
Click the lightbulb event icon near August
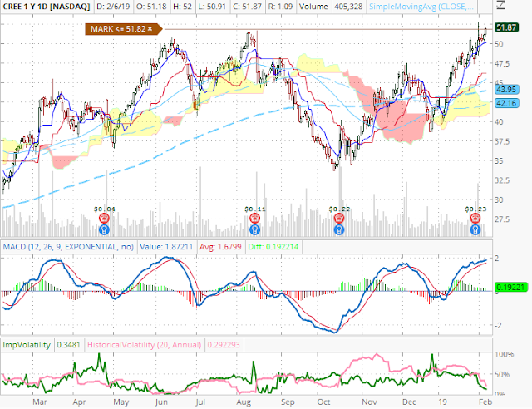tap(255, 229)
